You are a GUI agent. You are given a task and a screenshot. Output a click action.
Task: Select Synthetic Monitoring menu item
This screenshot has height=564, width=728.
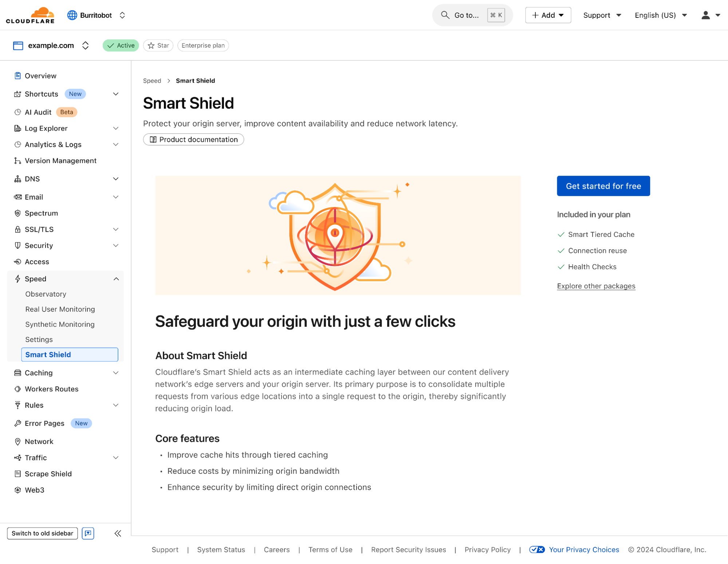(x=60, y=324)
